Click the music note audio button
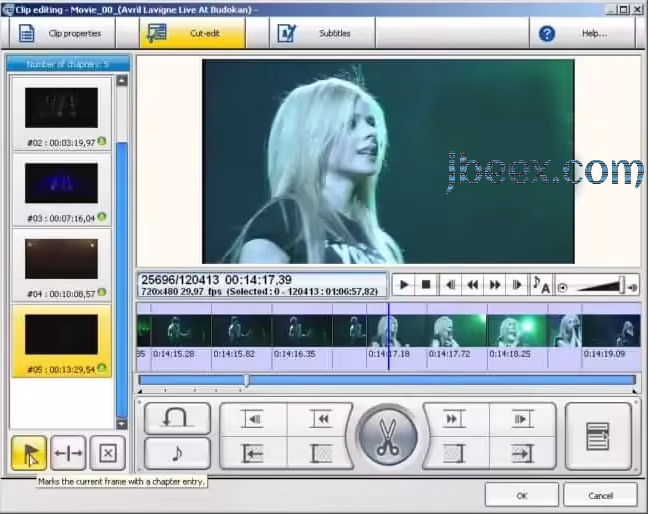Viewport: 648px width, 514px height. pyautogui.click(x=177, y=453)
